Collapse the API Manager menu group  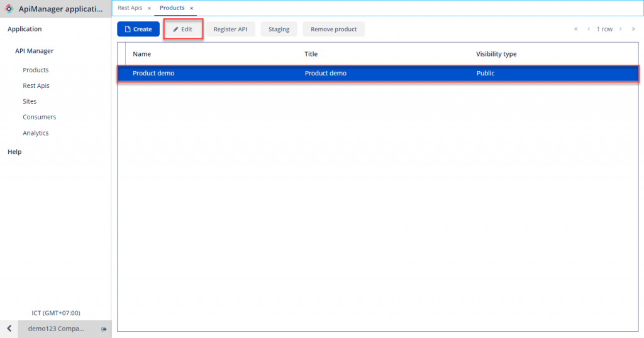[35, 51]
